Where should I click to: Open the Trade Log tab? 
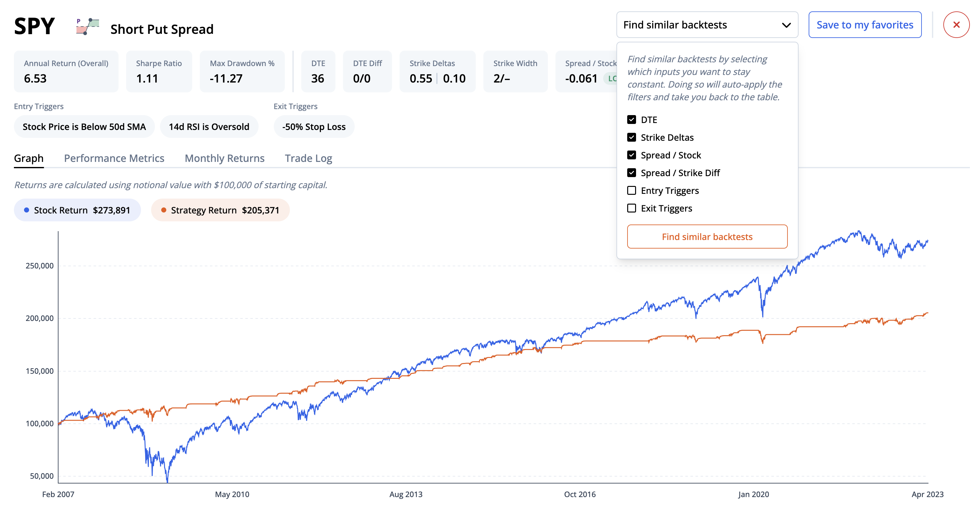pyautogui.click(x=308, y=158)
